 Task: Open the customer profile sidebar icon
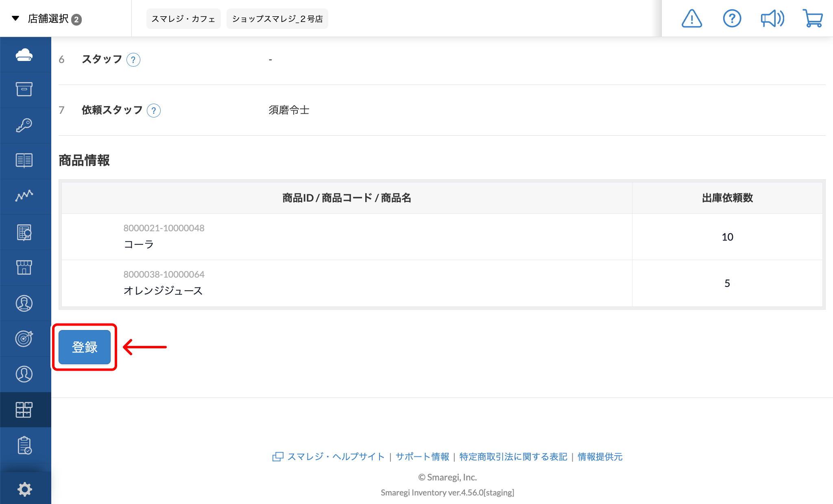pyautogui.click(x=24, y=374)
